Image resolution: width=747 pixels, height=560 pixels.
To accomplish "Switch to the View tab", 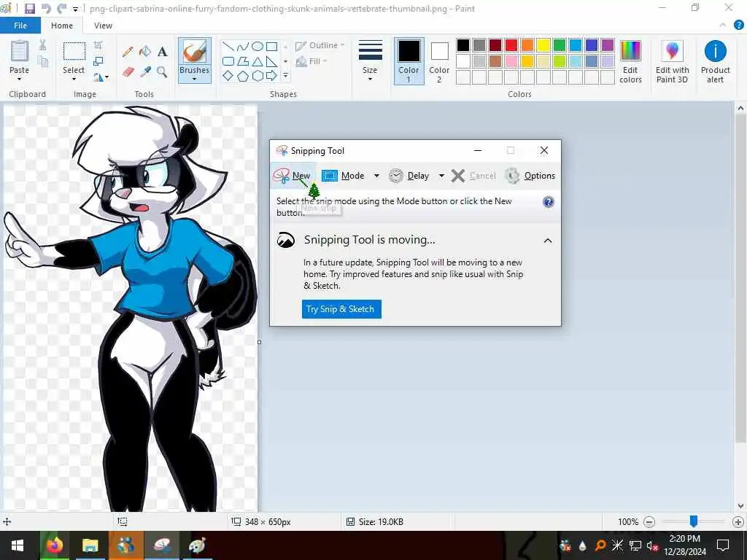I will [x=103, y=26].
